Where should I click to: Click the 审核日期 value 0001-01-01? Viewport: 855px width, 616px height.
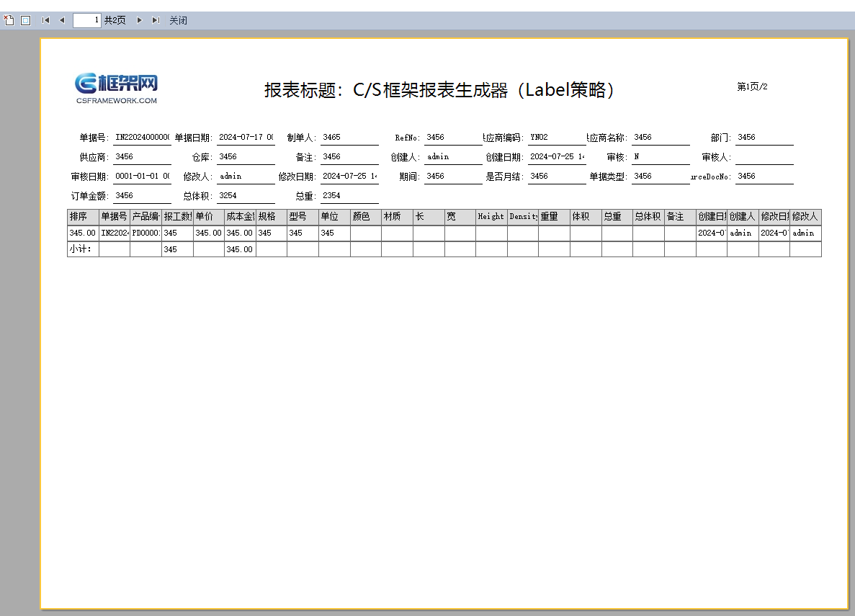click(x=143, y=177)
